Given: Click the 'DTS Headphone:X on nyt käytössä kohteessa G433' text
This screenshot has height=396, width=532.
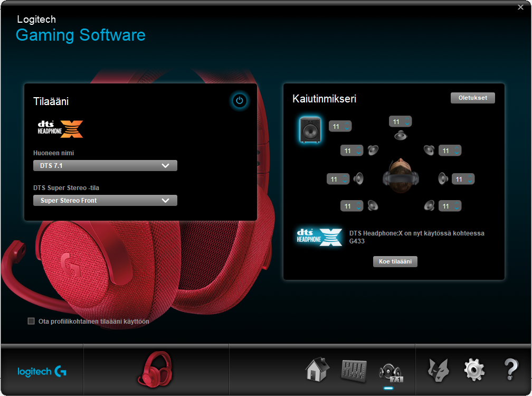Looking at the screenshot, I should pos(416,237).
